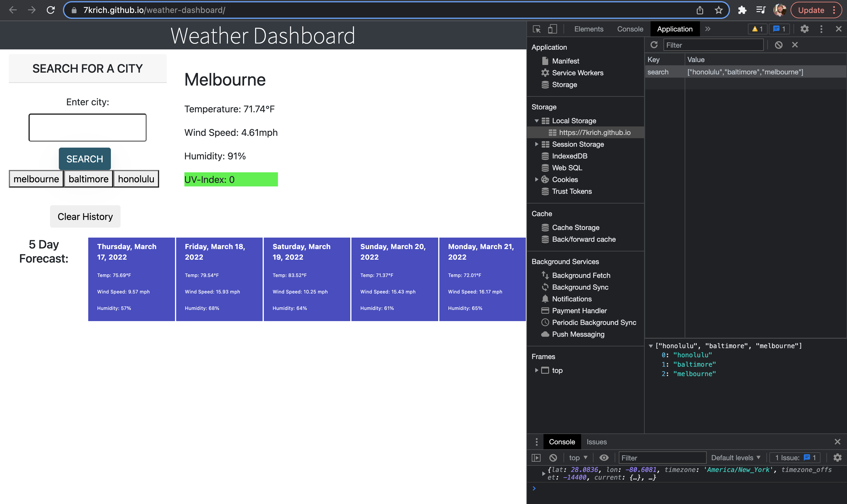Show more DevTools tabs chevron
847x504 pixels.
(708, 29)
